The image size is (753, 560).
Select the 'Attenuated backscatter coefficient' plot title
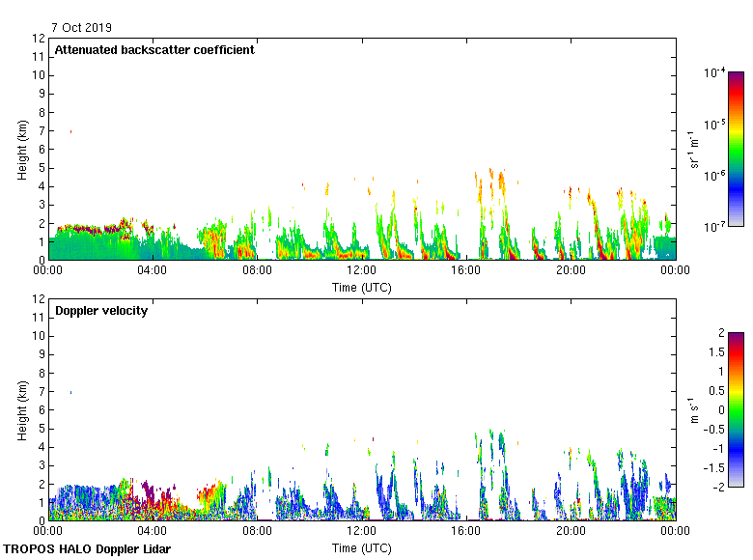[154, 50]
